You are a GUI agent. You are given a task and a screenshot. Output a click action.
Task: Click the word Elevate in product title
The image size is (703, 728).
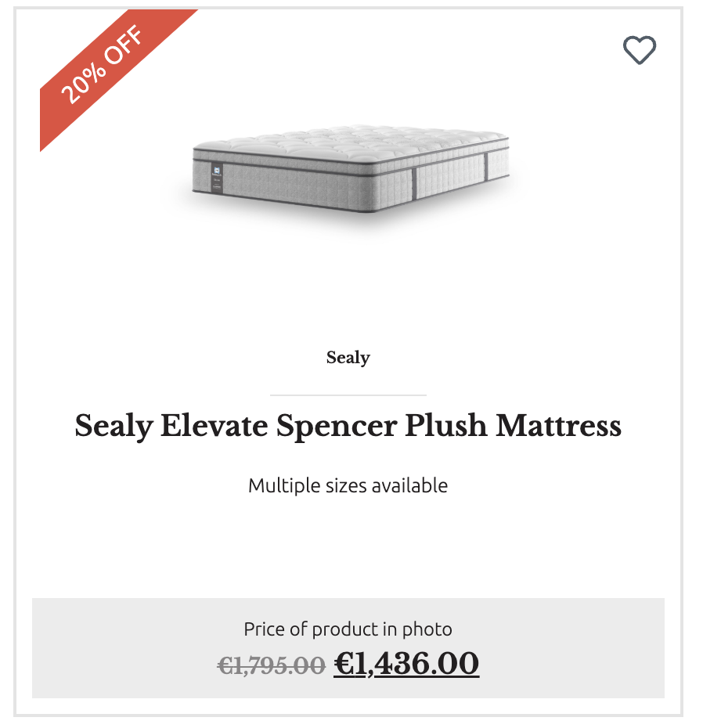click(x=214, y=426)
